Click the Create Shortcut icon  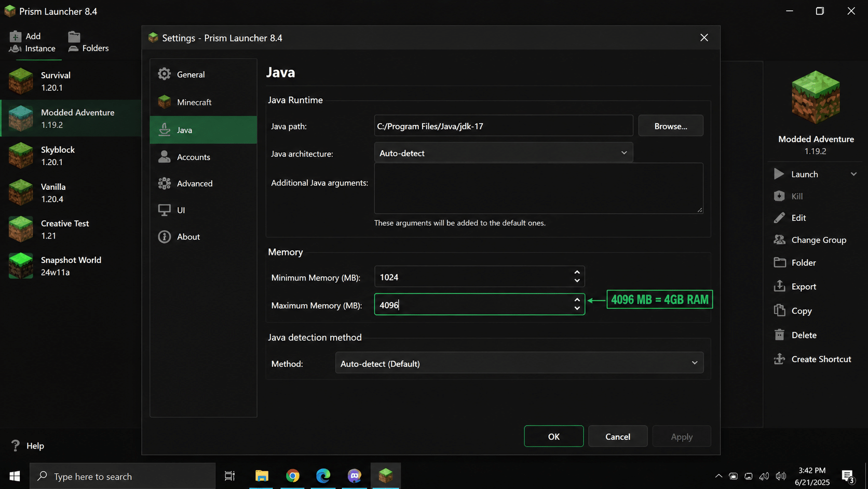779,359
